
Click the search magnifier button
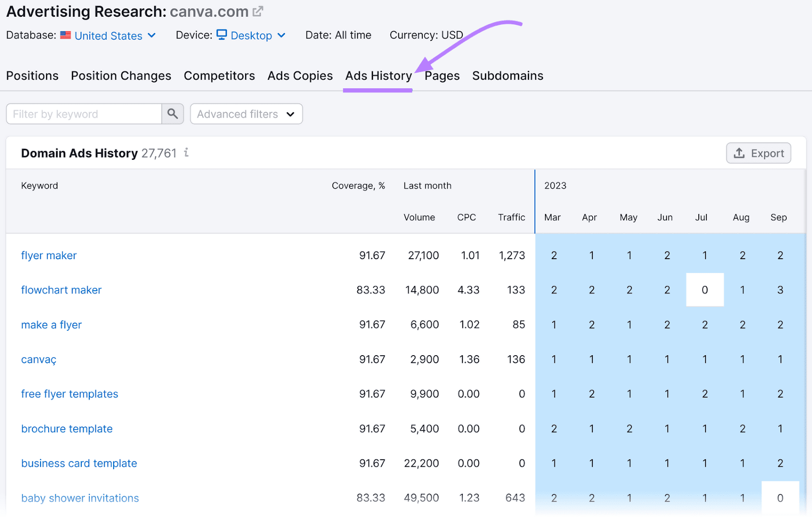(x=172, y=114)
